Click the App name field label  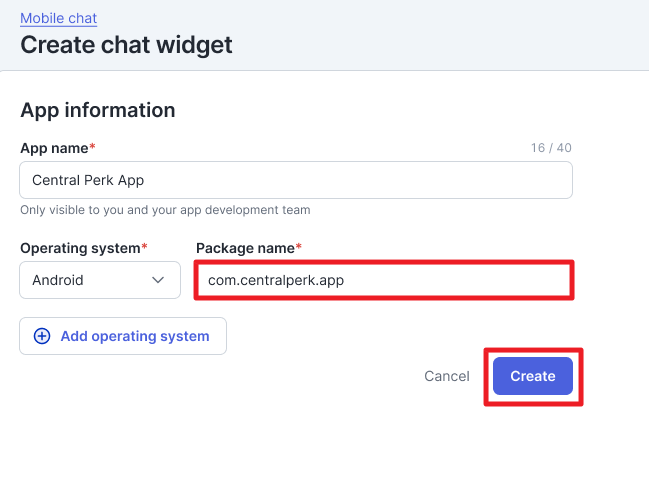coord(54,148)
